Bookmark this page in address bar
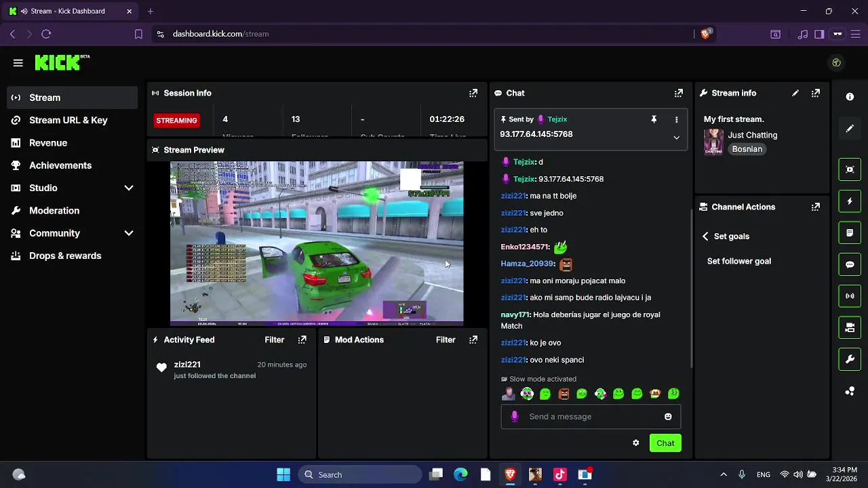Viewport: 868px width, 488px height. [x=138, y=34]
